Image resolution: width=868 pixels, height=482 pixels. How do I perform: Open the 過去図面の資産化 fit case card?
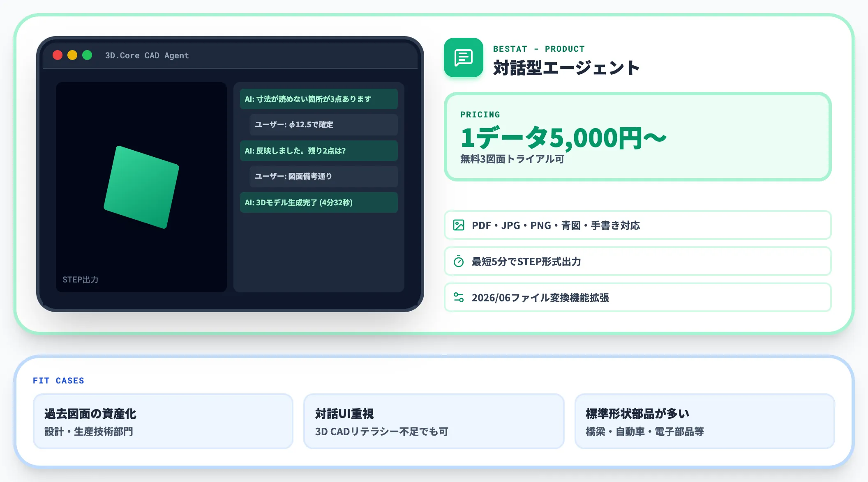pos(163,421)
